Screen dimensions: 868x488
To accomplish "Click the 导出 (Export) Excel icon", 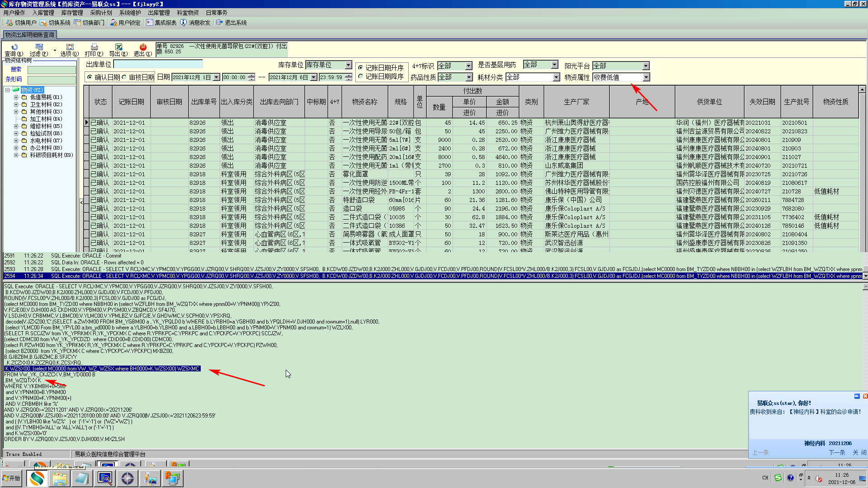I will click(x=118, y=47).
